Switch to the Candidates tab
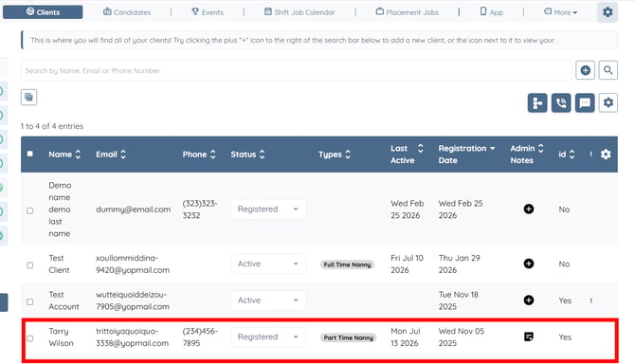The width and height of the screenshot is (635, 364). 127,12
